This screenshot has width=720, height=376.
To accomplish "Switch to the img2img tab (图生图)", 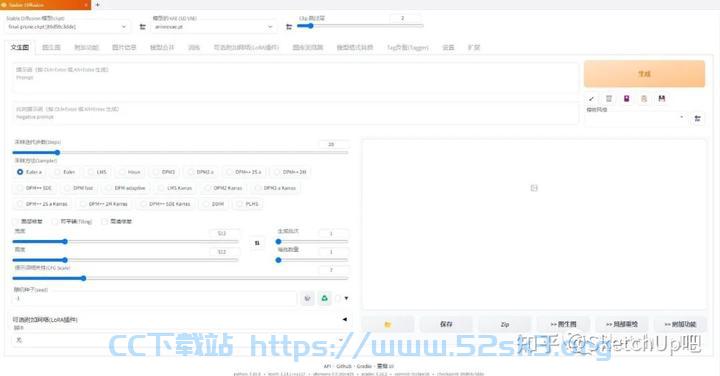I will (x=51, y=47).
